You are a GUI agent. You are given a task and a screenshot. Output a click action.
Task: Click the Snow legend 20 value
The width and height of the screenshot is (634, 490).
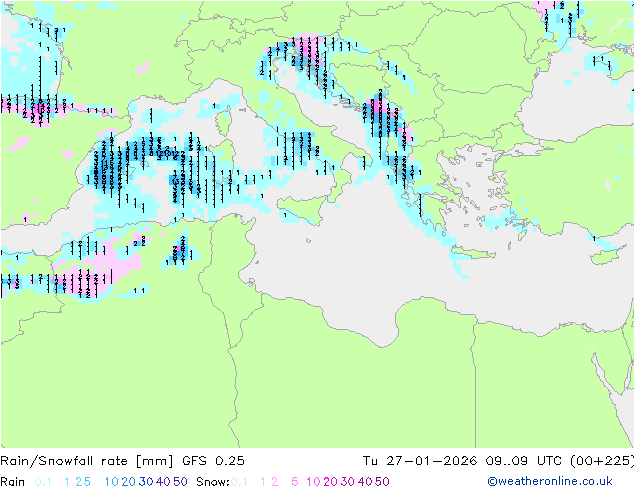(330, 482)
